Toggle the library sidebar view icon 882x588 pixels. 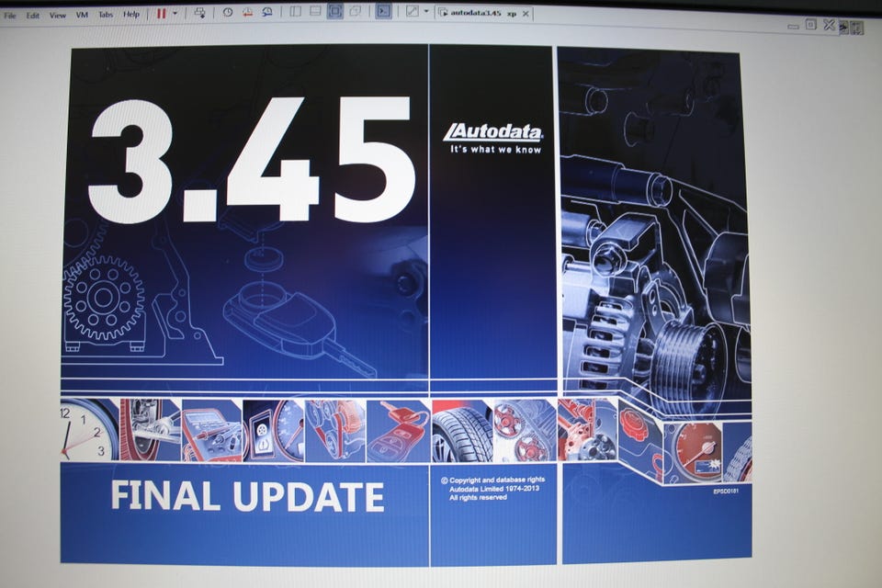(x=295, y=11)
